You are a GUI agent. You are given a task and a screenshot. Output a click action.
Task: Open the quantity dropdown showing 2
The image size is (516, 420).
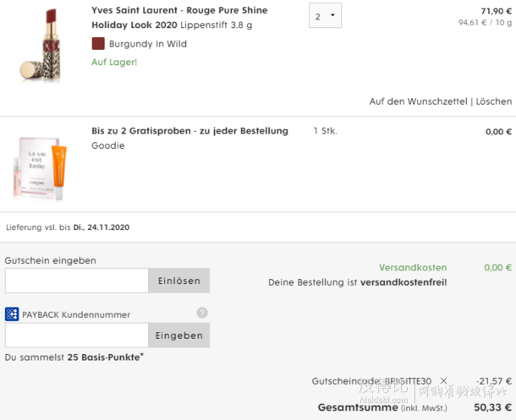pos(325,16)
